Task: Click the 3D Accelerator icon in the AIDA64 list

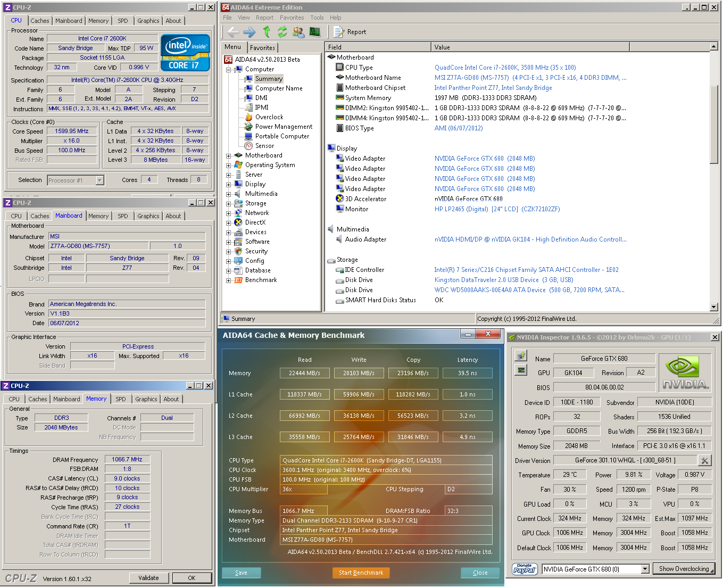Action: point(339,198)
